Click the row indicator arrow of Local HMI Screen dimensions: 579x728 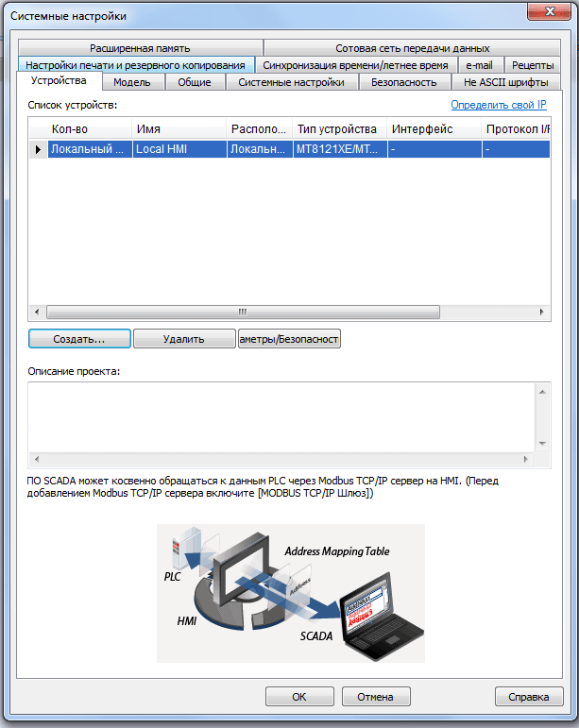click(38, 149)
